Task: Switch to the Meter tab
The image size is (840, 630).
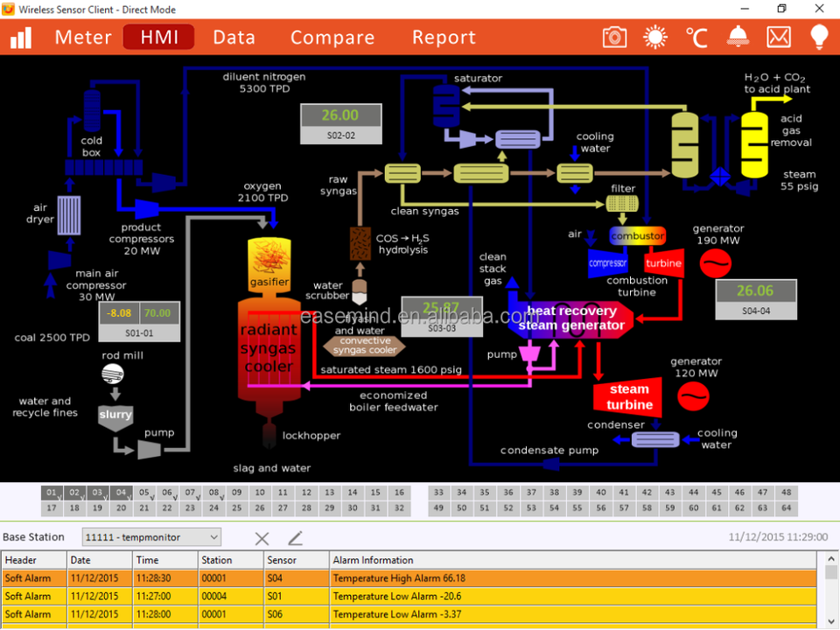Action: 83,38
